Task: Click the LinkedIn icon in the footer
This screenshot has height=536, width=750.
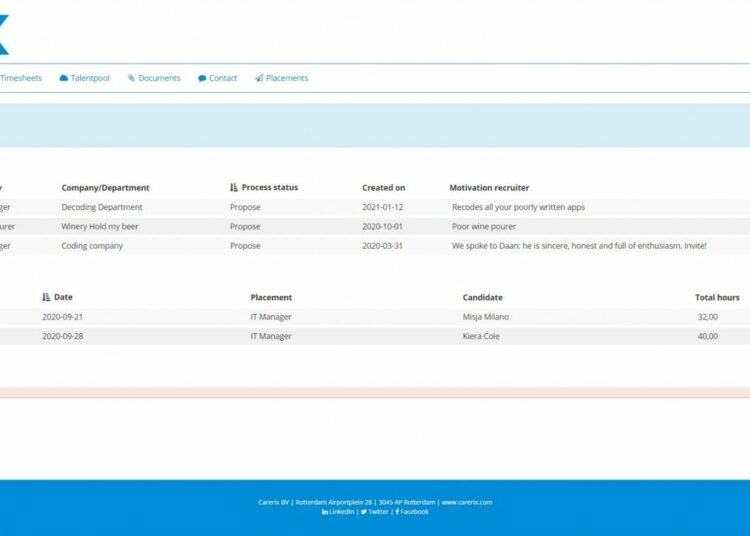Action: [x=324, y=512]
